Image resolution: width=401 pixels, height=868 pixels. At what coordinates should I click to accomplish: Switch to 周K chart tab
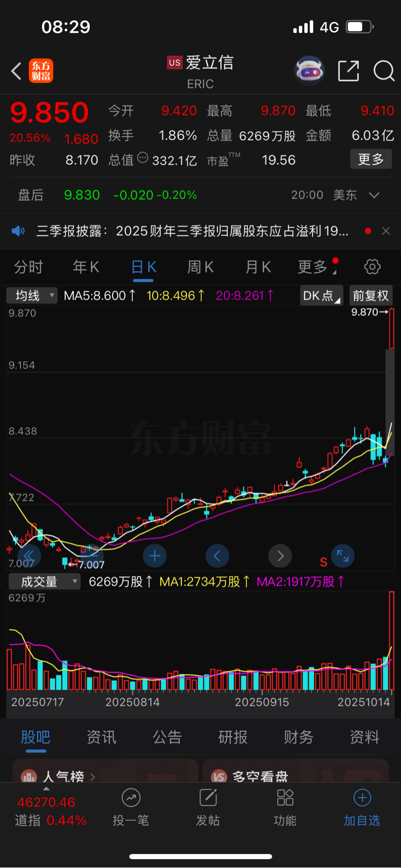pyautogui.click(x=200, y=267)
